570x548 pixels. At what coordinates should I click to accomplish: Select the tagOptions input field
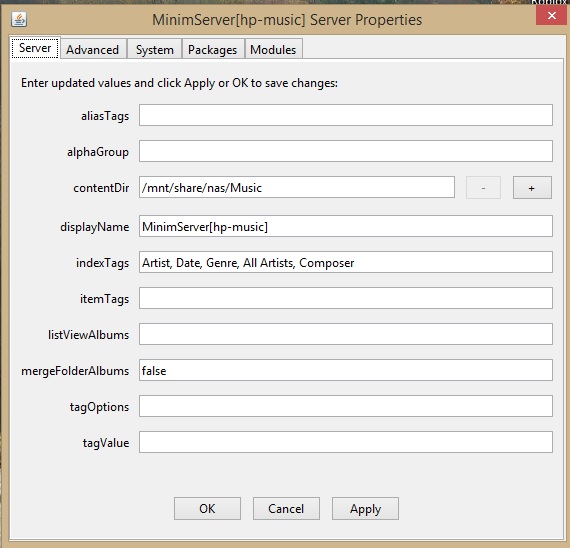(346, 406)
